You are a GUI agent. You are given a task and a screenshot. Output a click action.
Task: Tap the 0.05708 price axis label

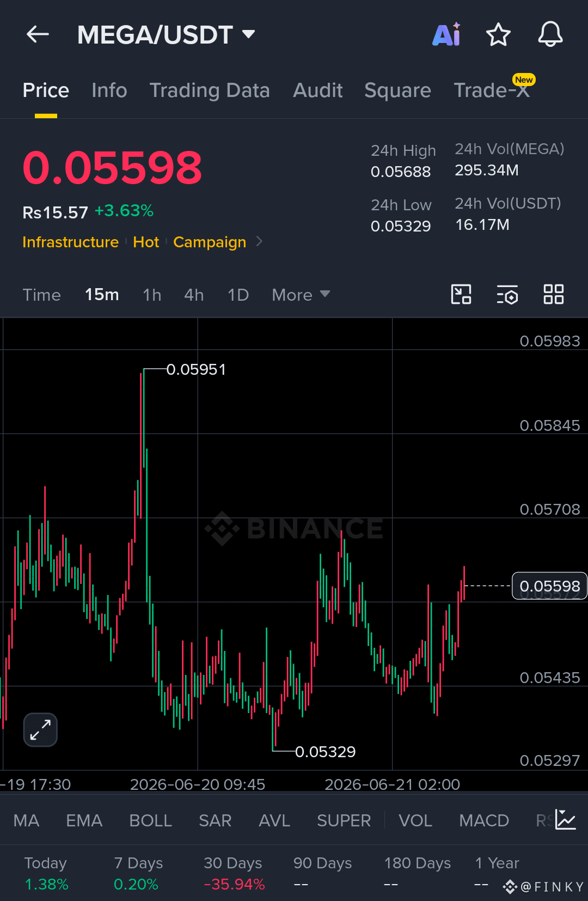(550, 509)
